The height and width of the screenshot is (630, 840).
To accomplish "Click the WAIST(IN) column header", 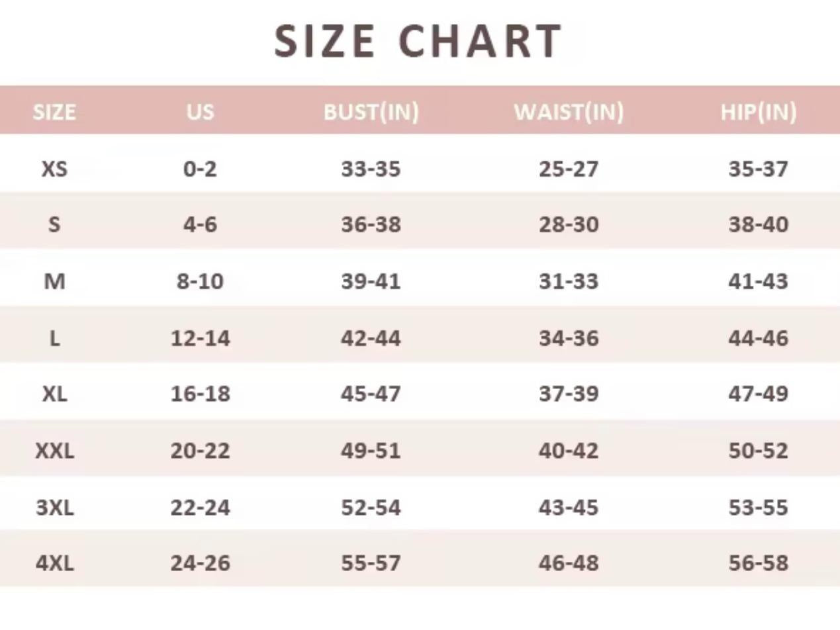I will coord(569,112).
